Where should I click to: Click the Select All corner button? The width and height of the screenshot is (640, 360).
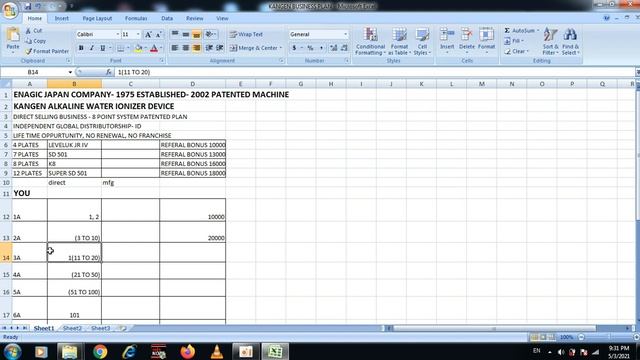[x=6, y=84]
